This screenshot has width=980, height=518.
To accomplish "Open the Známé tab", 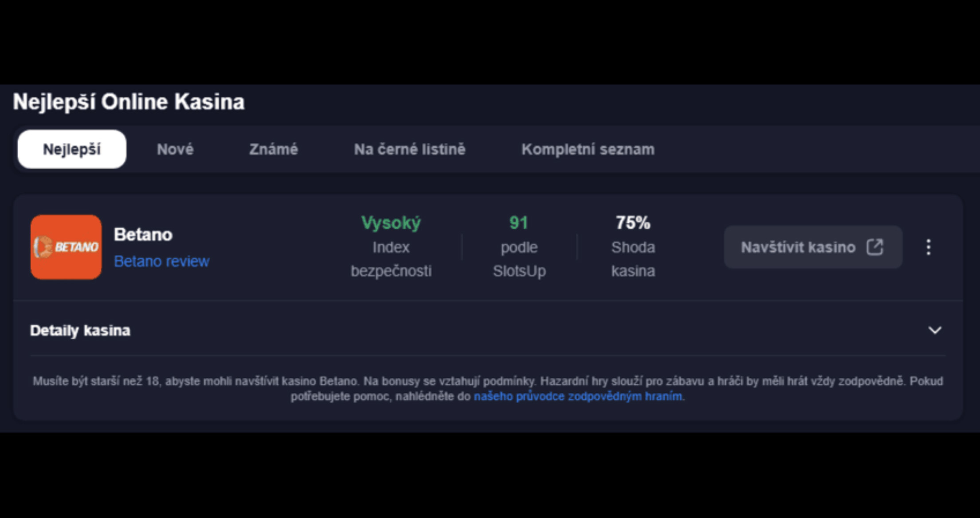I will pyautogui.click(x=273, y=149).
